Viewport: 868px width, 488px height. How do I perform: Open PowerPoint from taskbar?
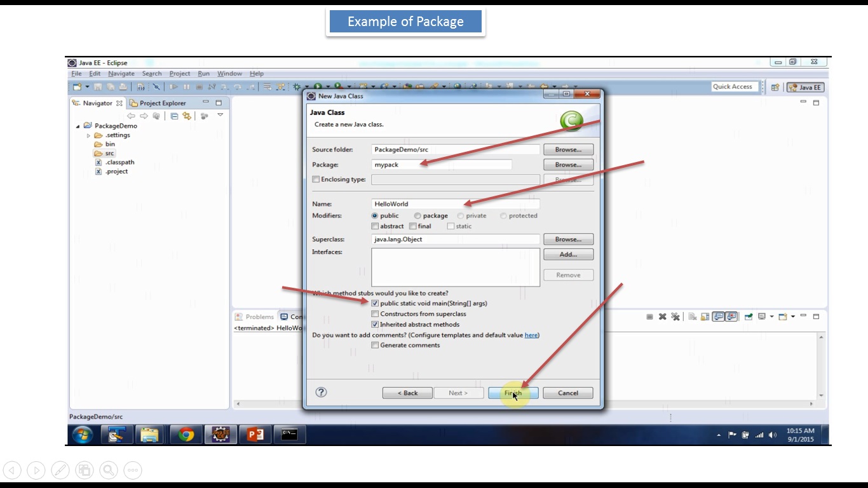point(255,435)
